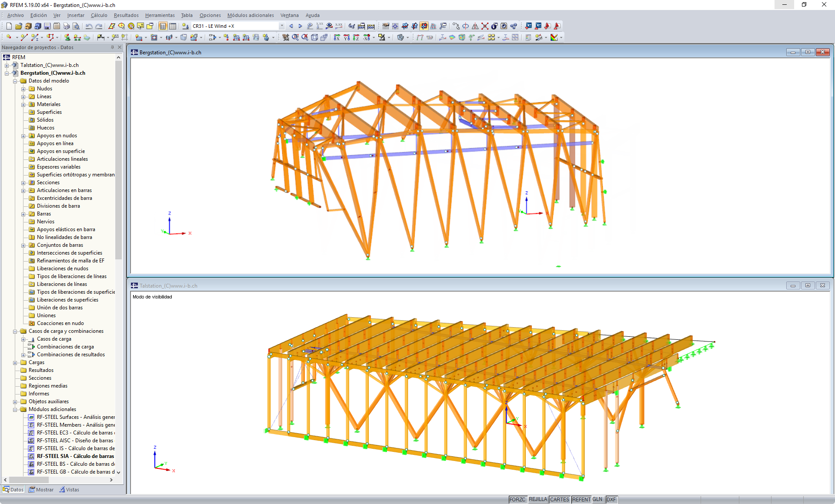
Task: Expand the Talstation_(C)www.i-b.ch project node
Action: (7, 65)
